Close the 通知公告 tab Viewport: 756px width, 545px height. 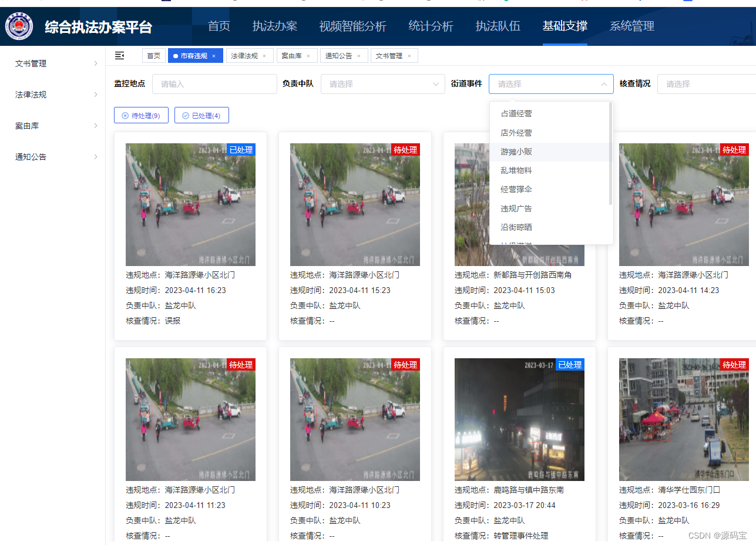coord(359,55)
